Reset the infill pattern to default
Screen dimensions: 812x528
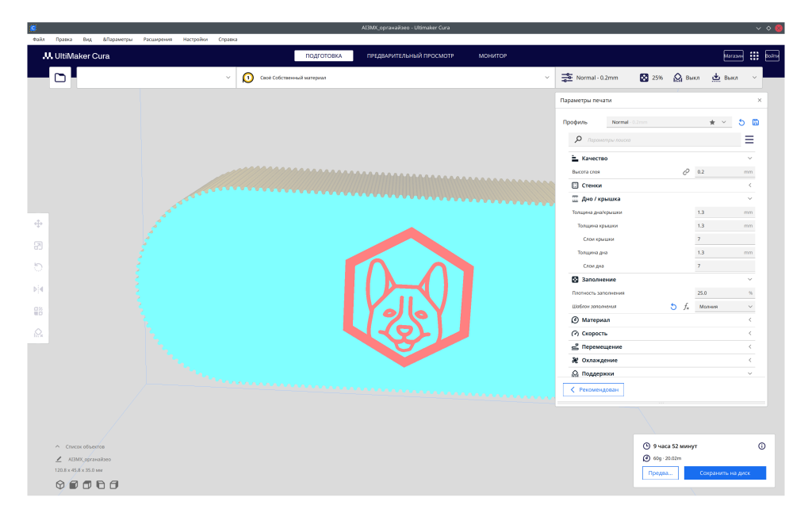tap(674, 307)
